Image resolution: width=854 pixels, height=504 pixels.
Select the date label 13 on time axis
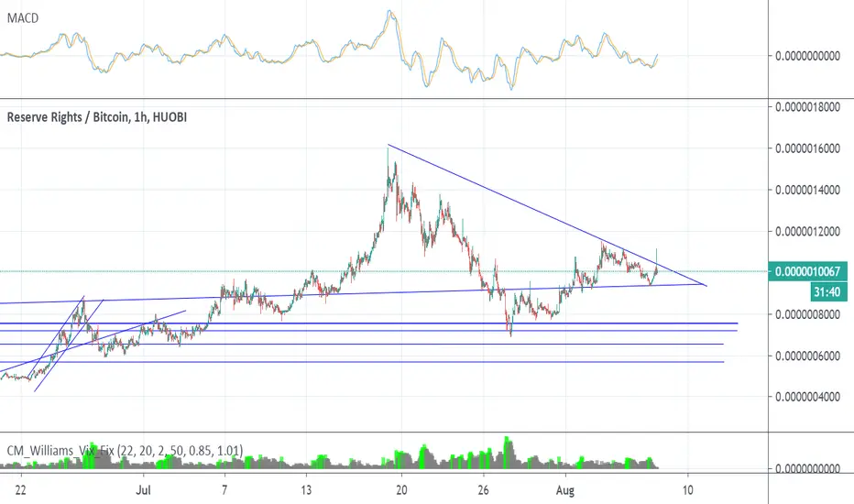click(x=306, y=490)
